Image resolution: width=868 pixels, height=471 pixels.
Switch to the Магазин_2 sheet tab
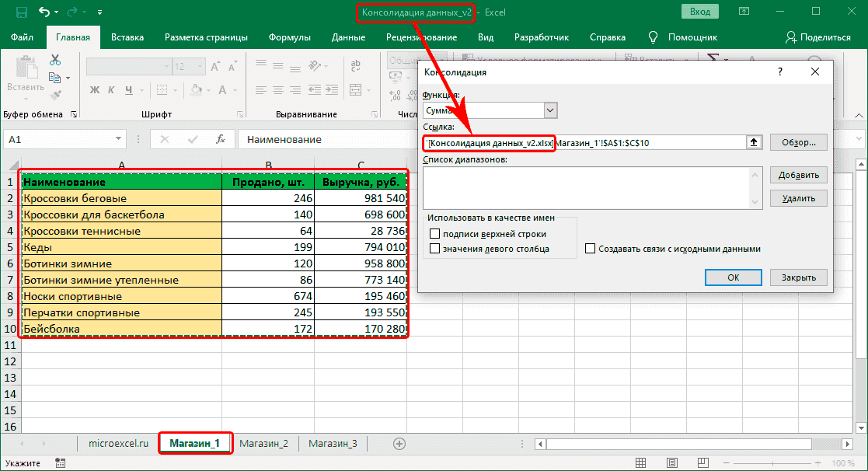click(x=264, y=443)
